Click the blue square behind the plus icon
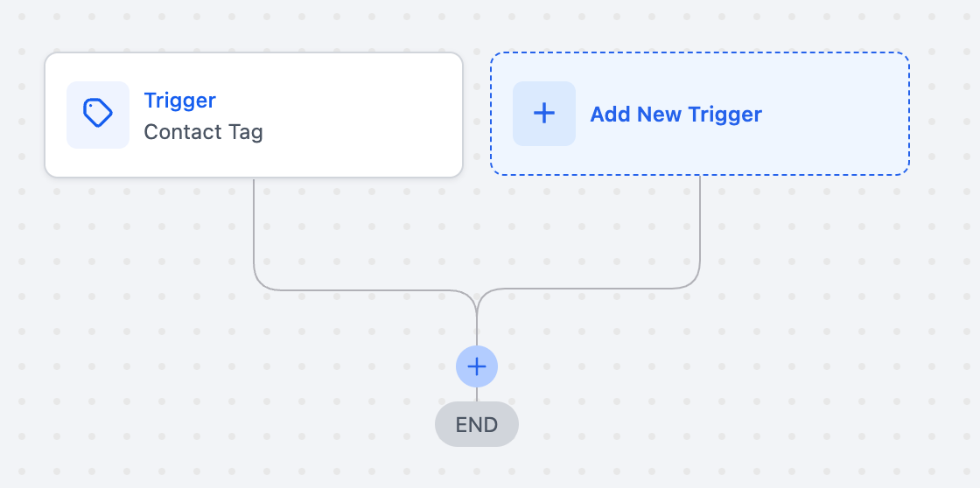The image size is (980, 488). [x=522, y=92]
